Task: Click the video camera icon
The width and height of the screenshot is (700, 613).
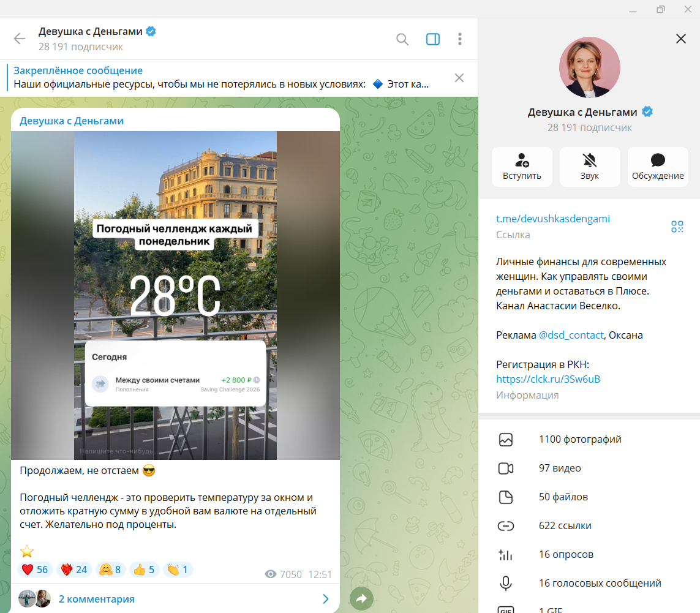Action: pyautogui.click(x=505, y=468)
